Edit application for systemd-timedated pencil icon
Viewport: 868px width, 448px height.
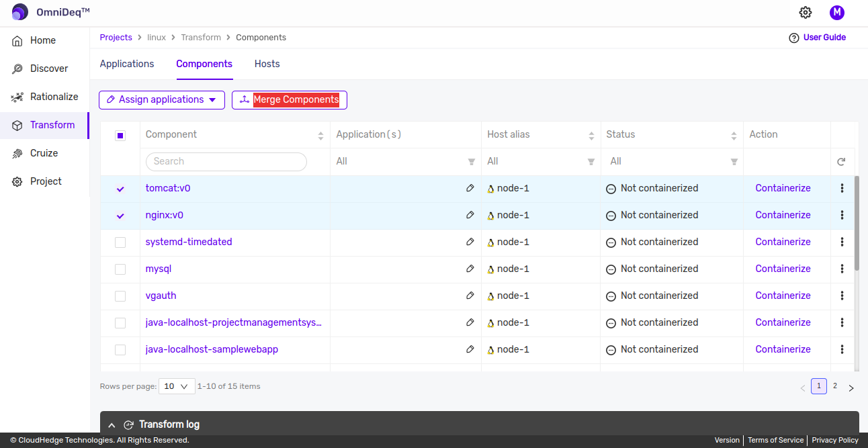point(470,242)
